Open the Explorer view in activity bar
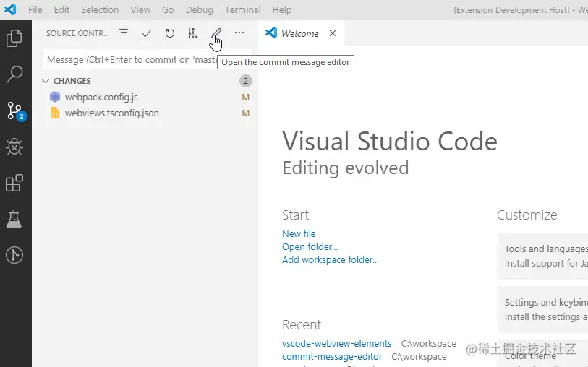Image resolution: width=588 pixels, height=367 pixels. [x=14, y=38]
